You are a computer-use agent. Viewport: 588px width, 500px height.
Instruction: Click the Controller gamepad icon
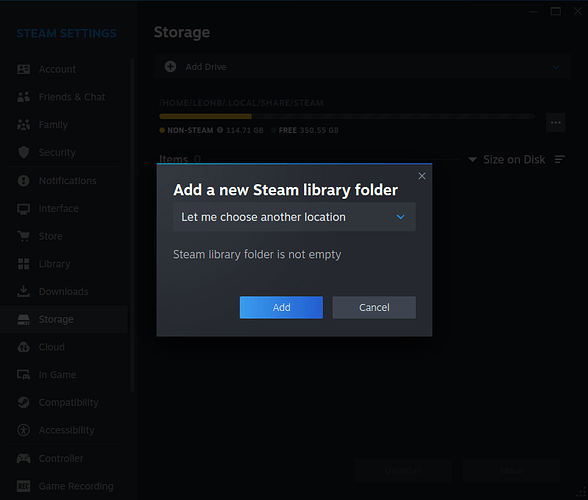24,458
